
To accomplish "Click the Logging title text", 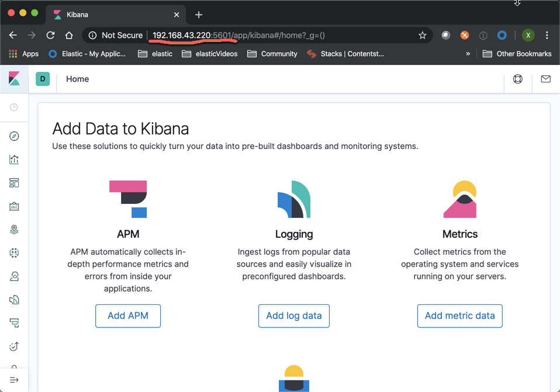I will 294,234.
